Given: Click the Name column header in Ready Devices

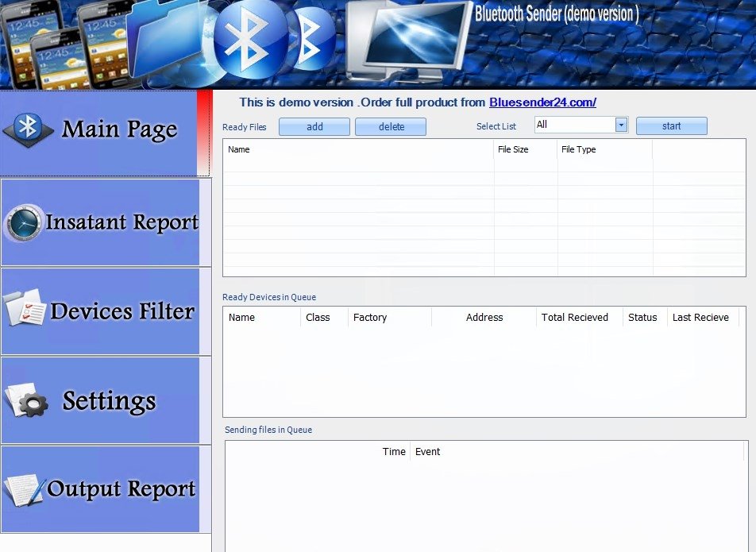Looking at the screenshot, I should pyautogui.click(x=262, y=317).
